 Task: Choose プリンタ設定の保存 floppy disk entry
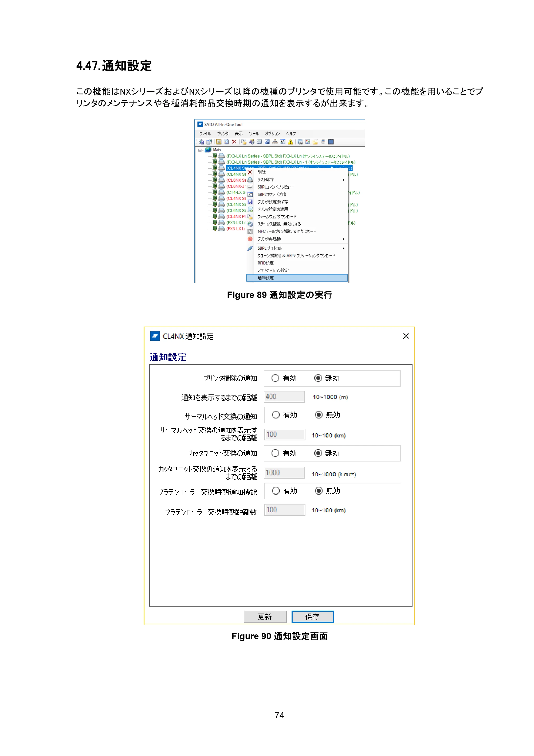pyautogui.click(x=297, y=202)
